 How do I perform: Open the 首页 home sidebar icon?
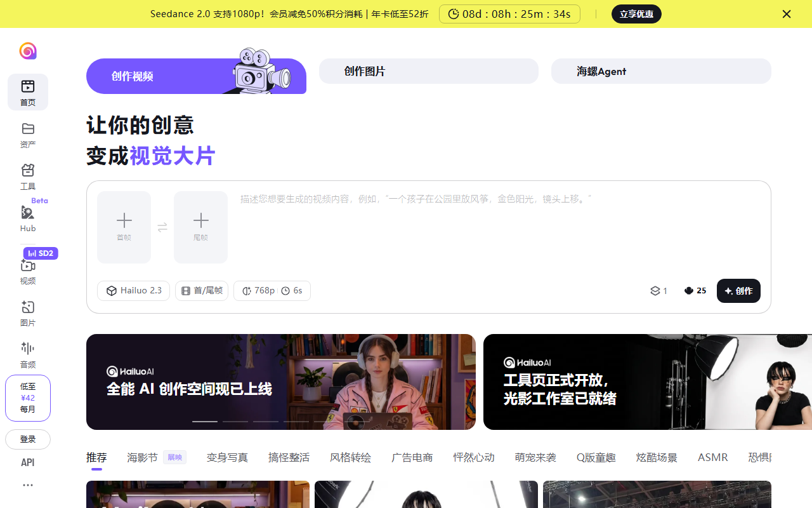coord(28,92)
